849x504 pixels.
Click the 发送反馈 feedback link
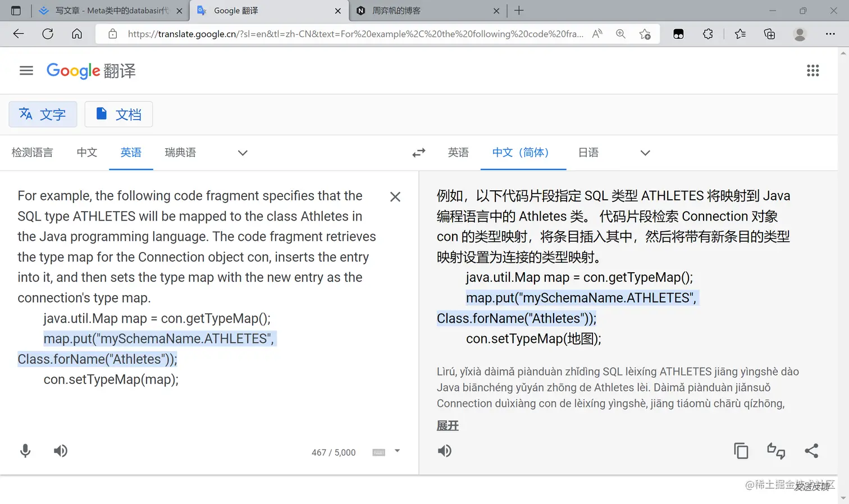point(812,487)
